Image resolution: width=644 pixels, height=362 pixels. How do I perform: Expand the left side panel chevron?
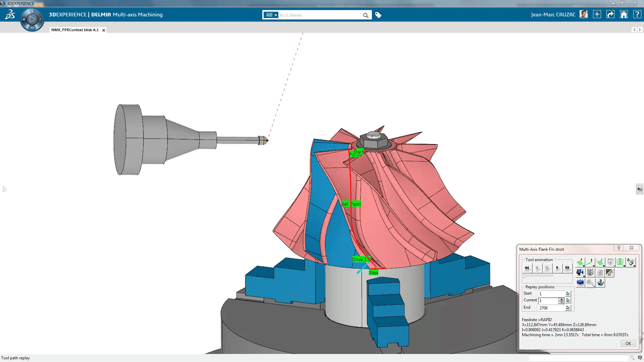click(4, 189)
